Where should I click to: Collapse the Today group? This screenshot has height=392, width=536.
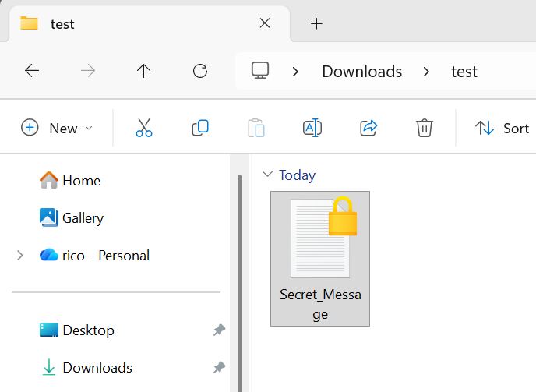pos(267,175)
